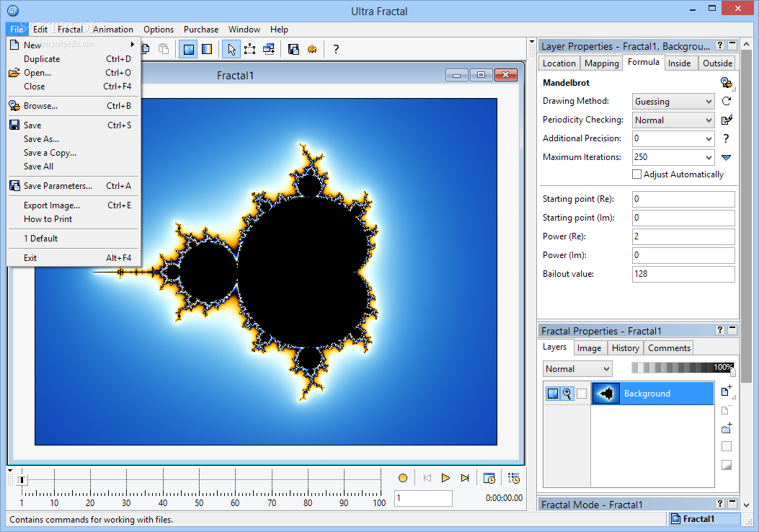Toggle Background layer visibility icon

point(552,394)
